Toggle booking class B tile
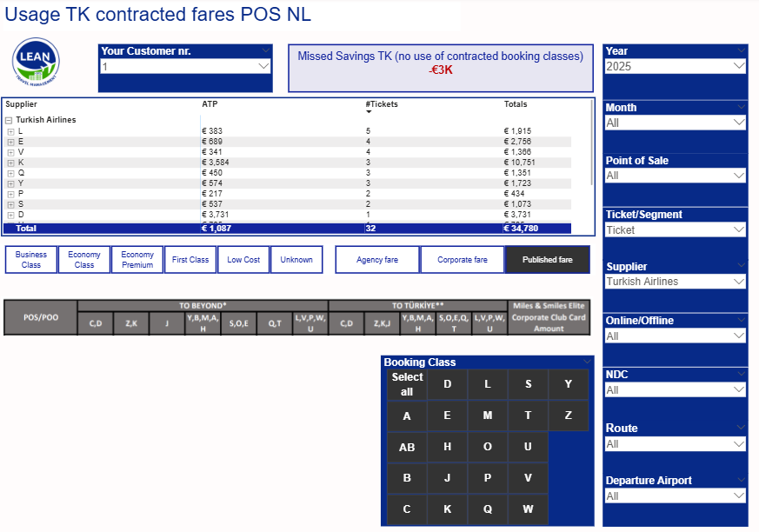Screen dimensions: 759x532 [x=407, y=478]
